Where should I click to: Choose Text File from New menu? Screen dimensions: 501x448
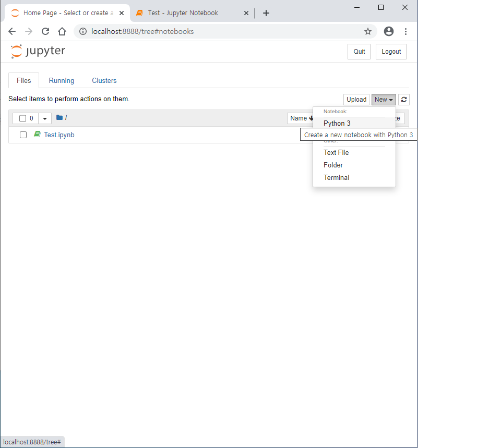[336, 153]
